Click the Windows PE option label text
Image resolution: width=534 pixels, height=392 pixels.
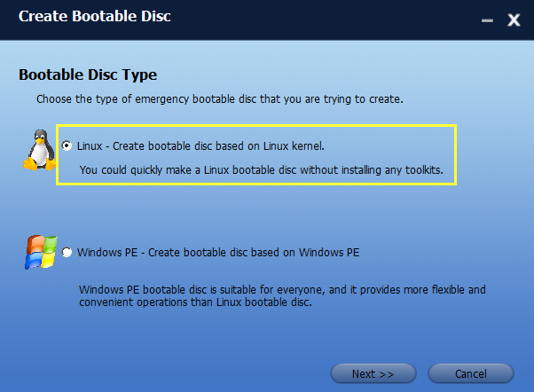[217, 253]
